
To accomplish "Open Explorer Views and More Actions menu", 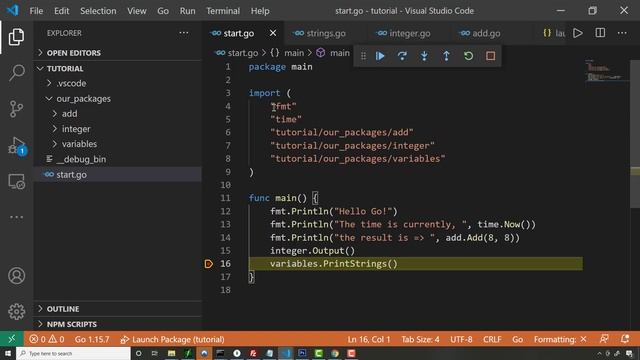I will tap(184, 33).
